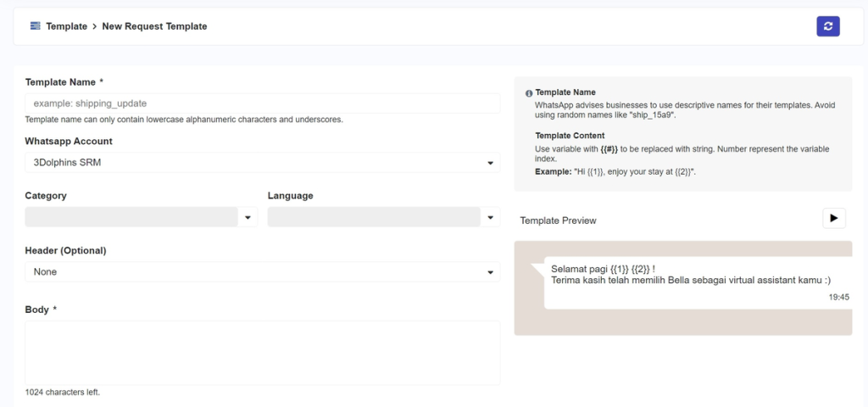Screen dimensions: 868x407
Task: Click the Header dropdown caret arrow
Action: coord(490,272)
